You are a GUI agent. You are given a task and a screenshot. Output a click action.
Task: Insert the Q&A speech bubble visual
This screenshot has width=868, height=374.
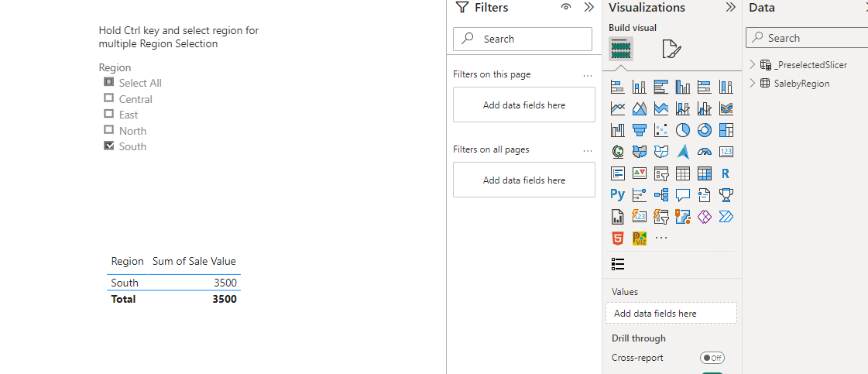tap(683, 195)
